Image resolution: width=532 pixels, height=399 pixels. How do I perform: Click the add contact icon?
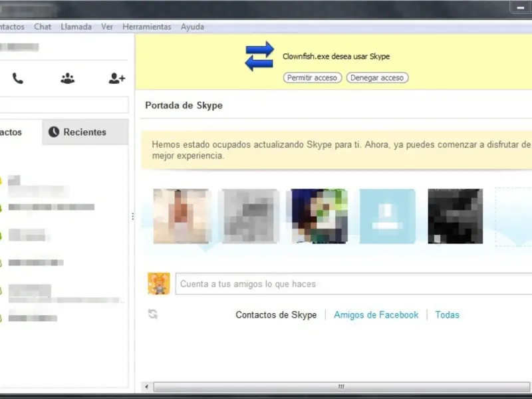coord(117,78)
